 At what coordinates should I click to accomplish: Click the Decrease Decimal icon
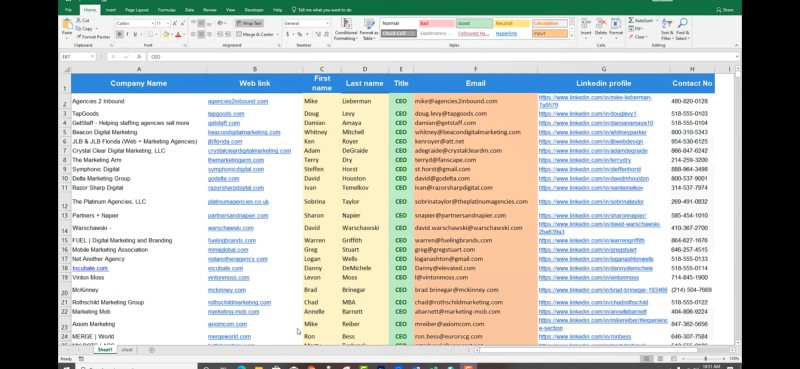pos(326,34)
